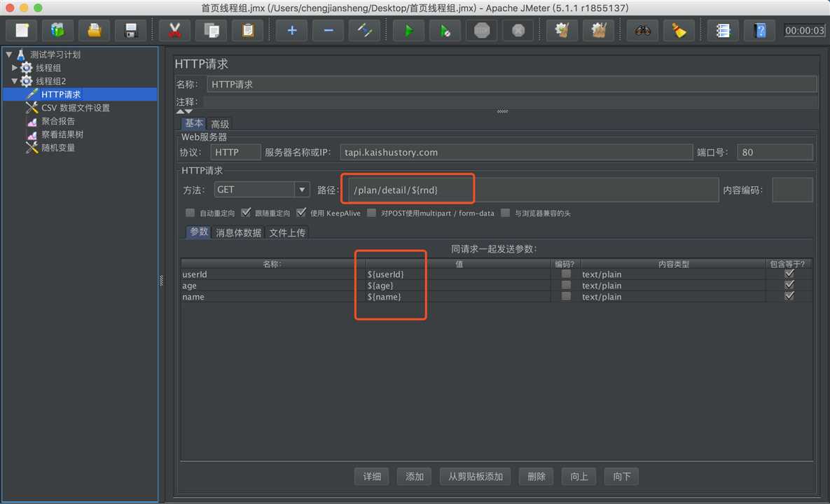Switch to the 消息体数据 tab

pyautogui.click(x=238, y=232)
